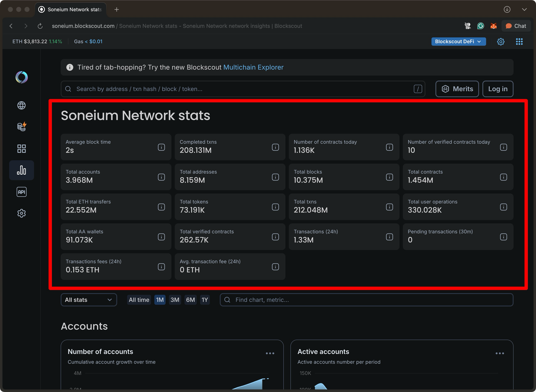
Task: Follow the Multichain Explorer link
Action: coord(253,67)
